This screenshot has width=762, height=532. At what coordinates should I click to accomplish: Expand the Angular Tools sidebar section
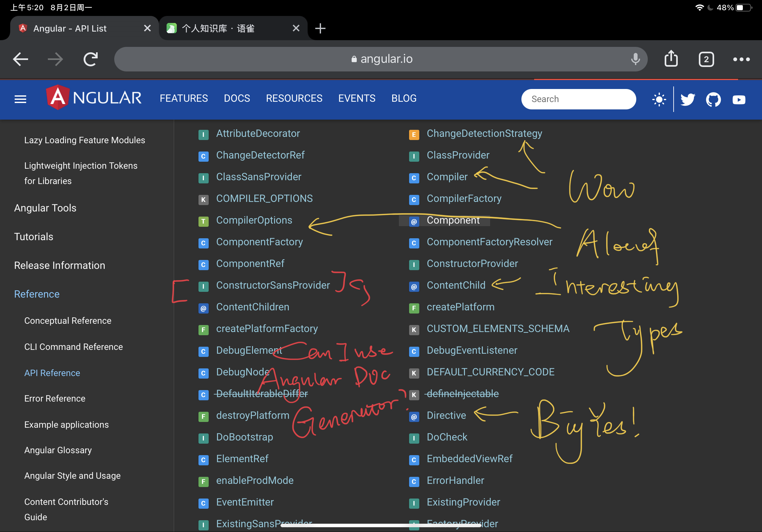45,208
